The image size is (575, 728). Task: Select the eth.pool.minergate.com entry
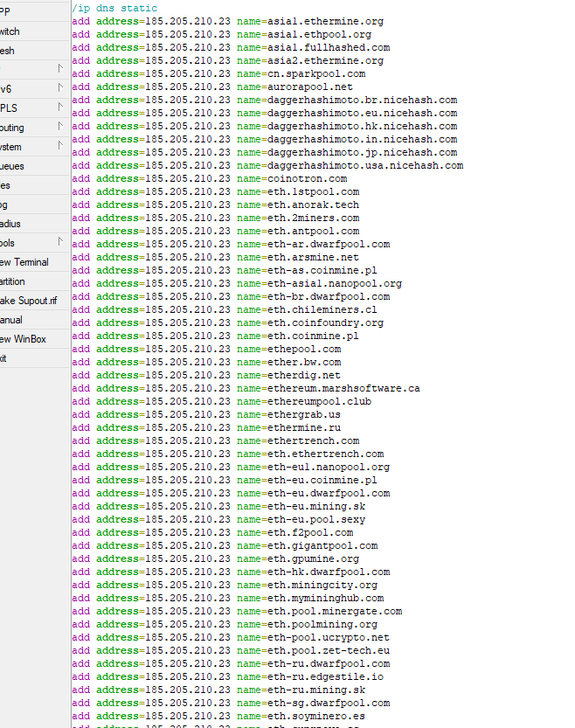tap(237, 611)
